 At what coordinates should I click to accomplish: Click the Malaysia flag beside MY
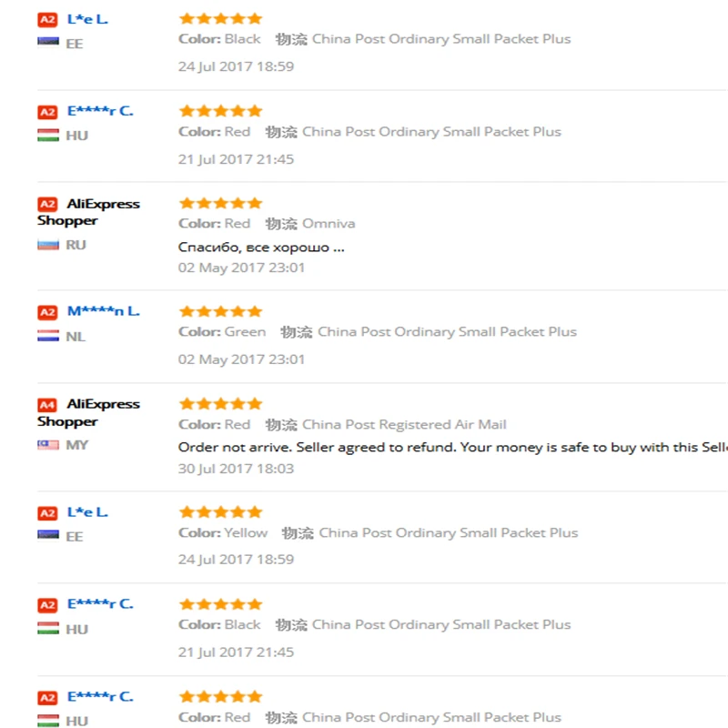(48, 445)
